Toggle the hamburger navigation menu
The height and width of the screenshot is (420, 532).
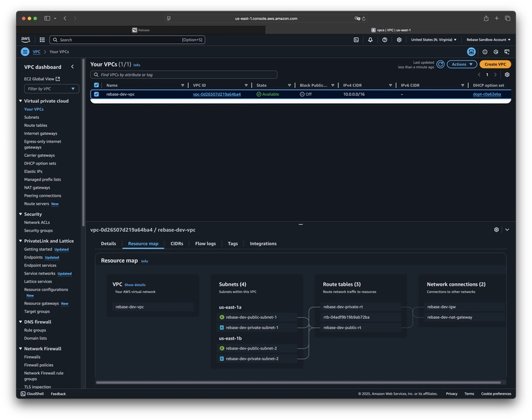pyautogui.click(x=25, y=52)
